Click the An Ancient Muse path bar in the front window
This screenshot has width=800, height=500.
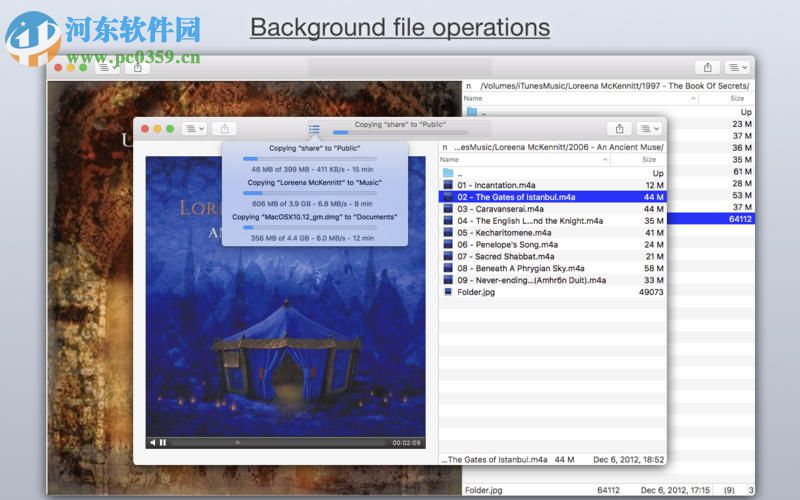coord(553,147)
